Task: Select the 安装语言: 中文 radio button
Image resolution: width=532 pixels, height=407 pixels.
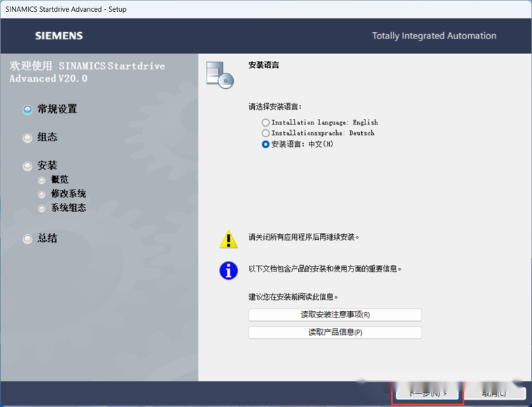Action: pos(266,144)
